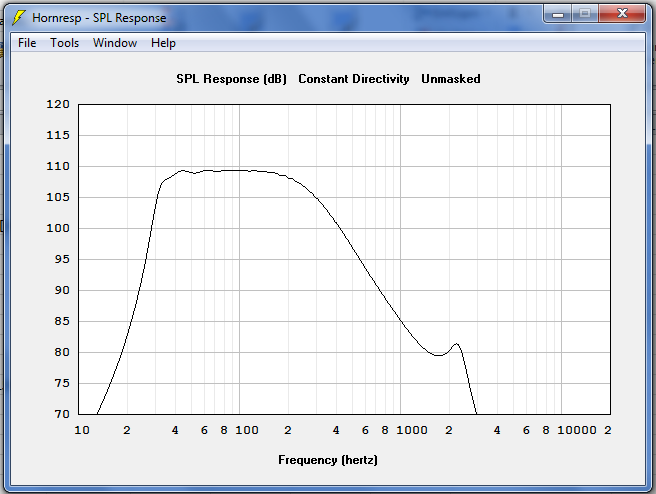Viewport: 656px width, 494px height.
Task: Open the Tools menu
Action: (64, 43)
